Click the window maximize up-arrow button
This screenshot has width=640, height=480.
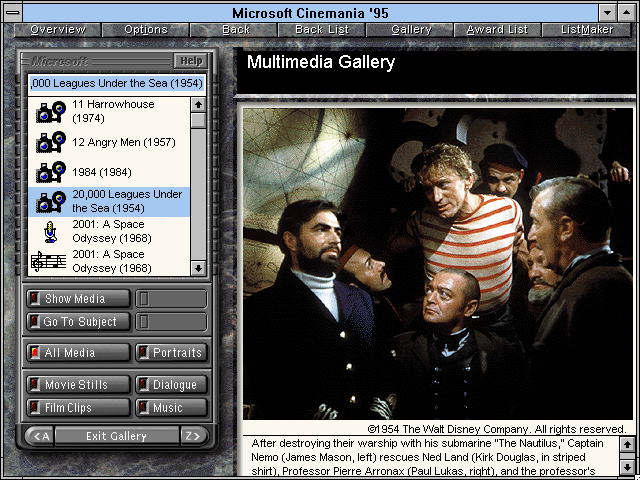(x=627, y=13)
